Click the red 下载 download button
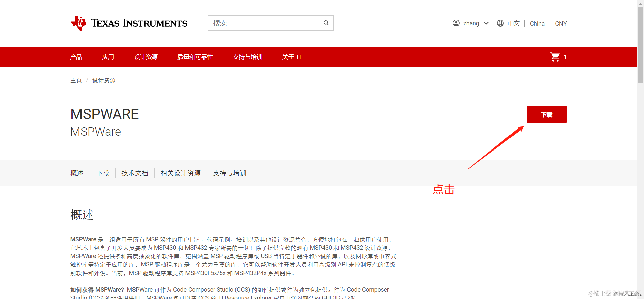The width and height of the screenshot is (644, 299). (547, 114)
